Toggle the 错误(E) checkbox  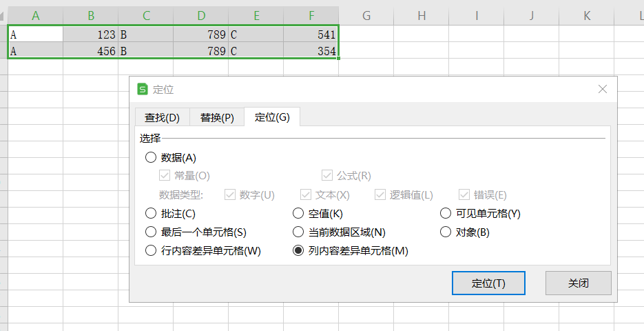point(464,194)
